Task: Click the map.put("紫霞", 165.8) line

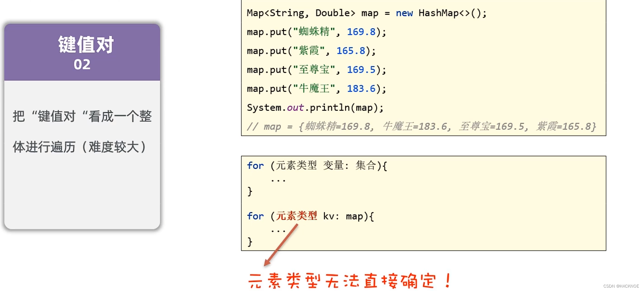Action: 311,51
